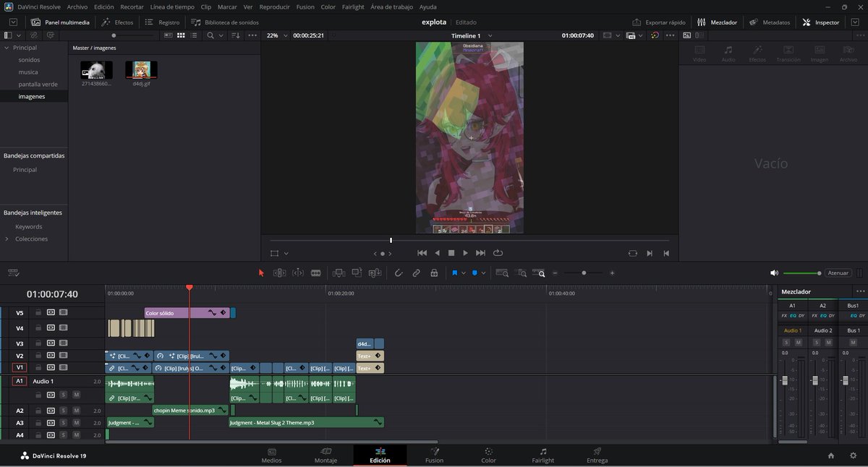Switch to the Fusion page tab
Screen dimensions: 868x467
point(434,455)
